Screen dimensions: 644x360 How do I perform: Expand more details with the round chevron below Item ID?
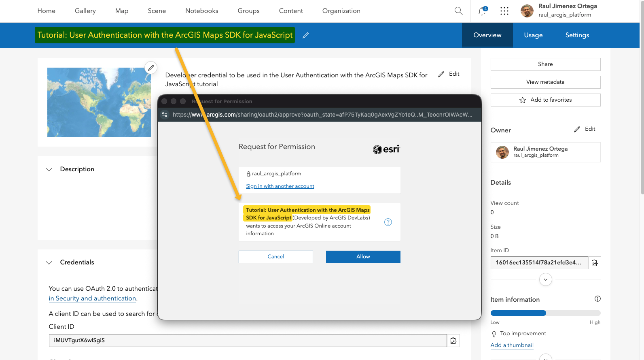point(546,279)
